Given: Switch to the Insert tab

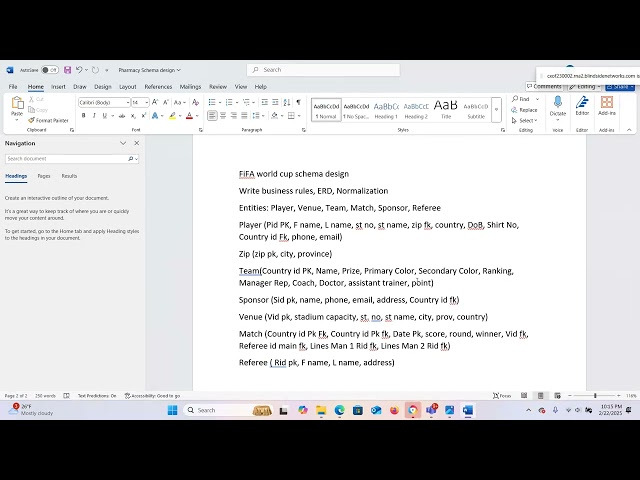Looking at the screenshot, I should tap(58, 87).
